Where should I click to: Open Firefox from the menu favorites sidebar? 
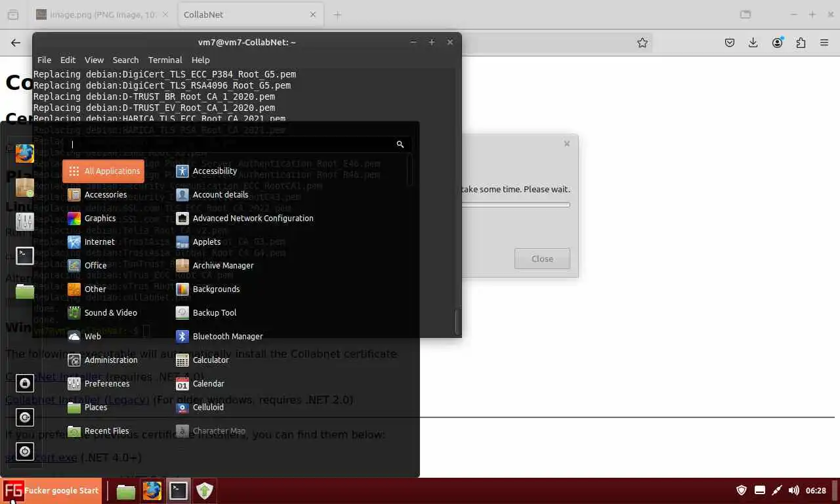pos(24,154)
